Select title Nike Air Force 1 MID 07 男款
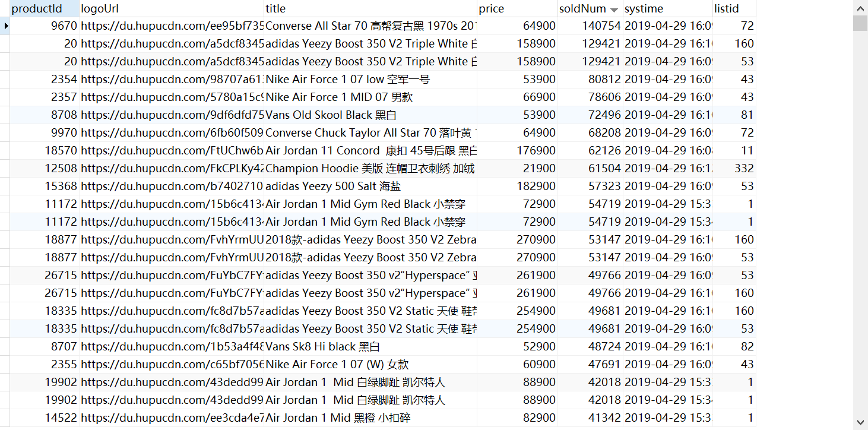 tap(370, 97)
